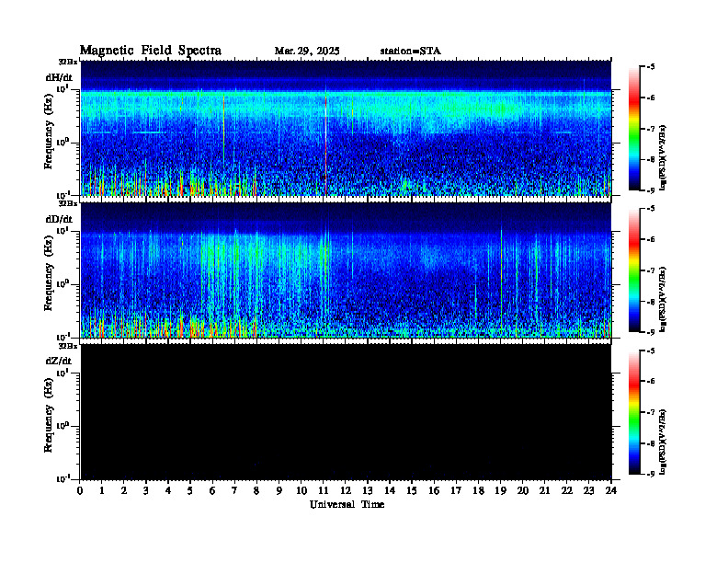
Task: Click hour tick label 3 on time axis
Action: pos(146,491)
